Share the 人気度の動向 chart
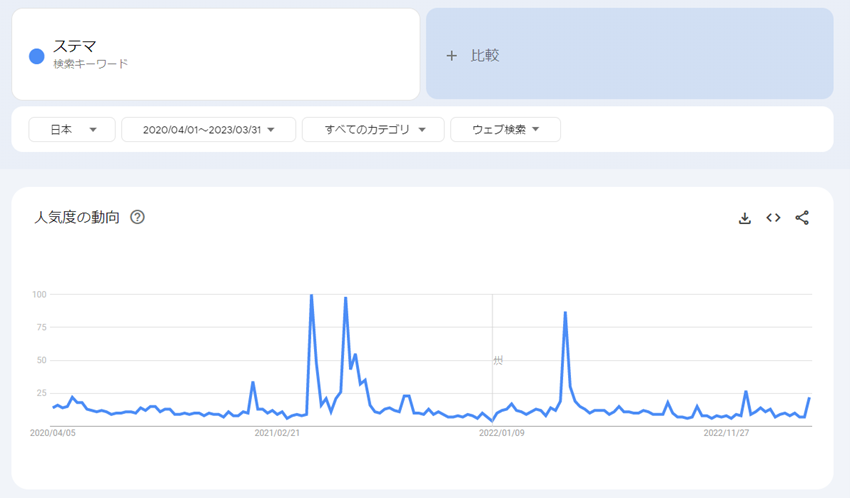850x498 pixels. (802, 218)
